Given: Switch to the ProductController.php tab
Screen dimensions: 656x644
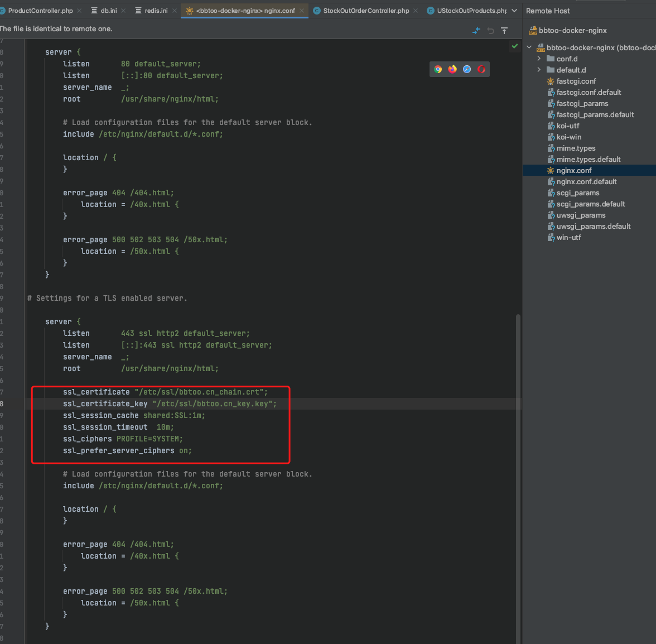Looking at the screenshot, I should coord(40,11).
